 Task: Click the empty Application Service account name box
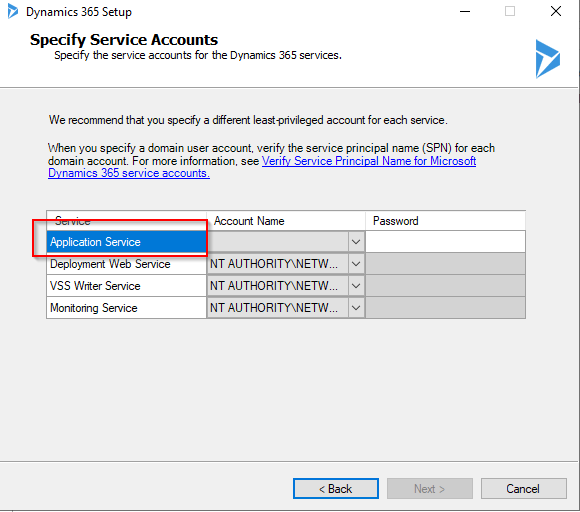click(277, 242)
